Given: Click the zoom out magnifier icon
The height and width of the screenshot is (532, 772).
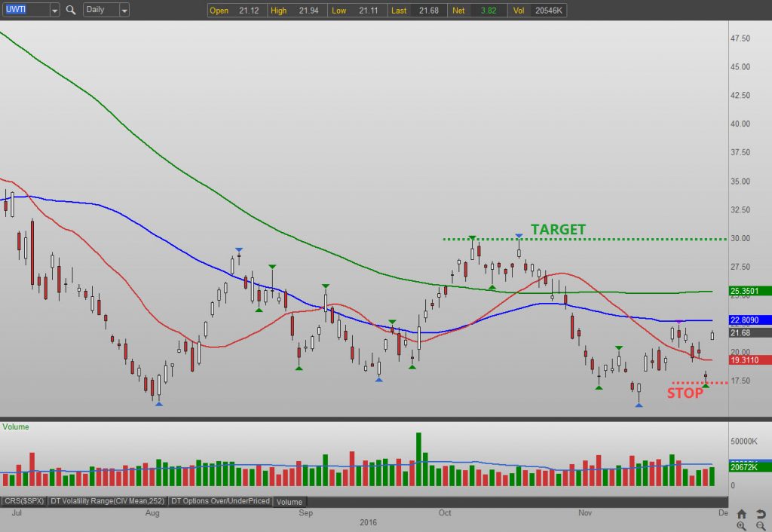Looking at the screenshot, I should click(759, 525).
